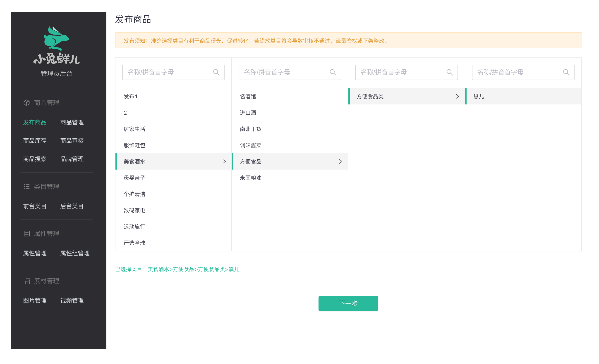This screenshot has width=599, height=364.
Task: Open 属性组管理 in the sidebar
Action: click(x=75, y=253)
